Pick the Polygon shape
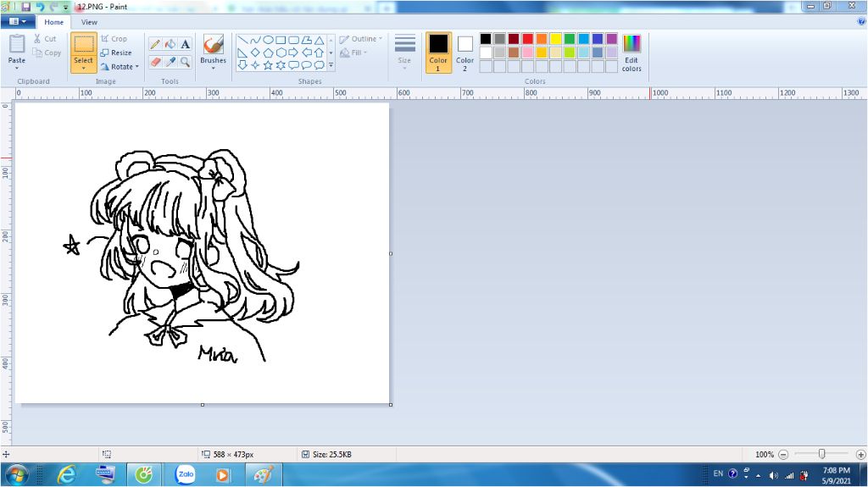The height and width of the screenshot is (487, 868). [306, 40]
